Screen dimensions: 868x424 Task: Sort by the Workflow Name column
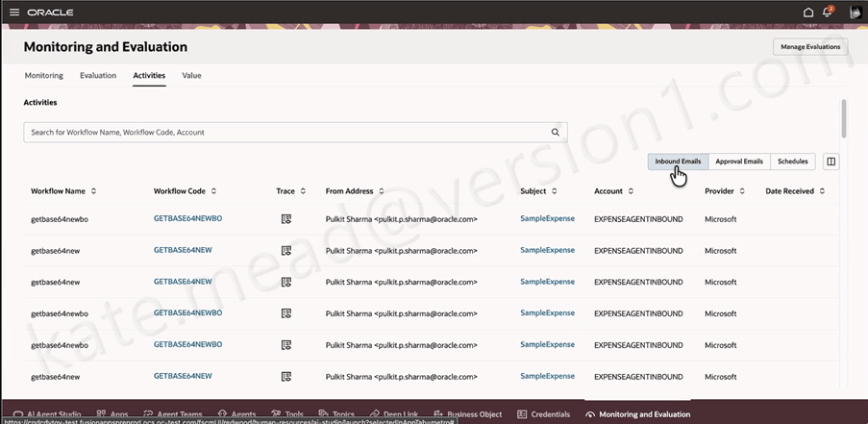(x=93, y=191)
